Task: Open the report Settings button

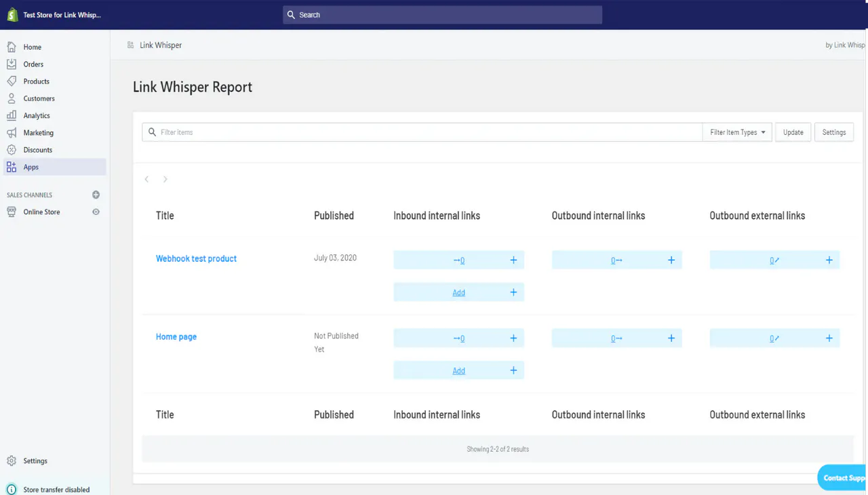Action: [834, 132]
